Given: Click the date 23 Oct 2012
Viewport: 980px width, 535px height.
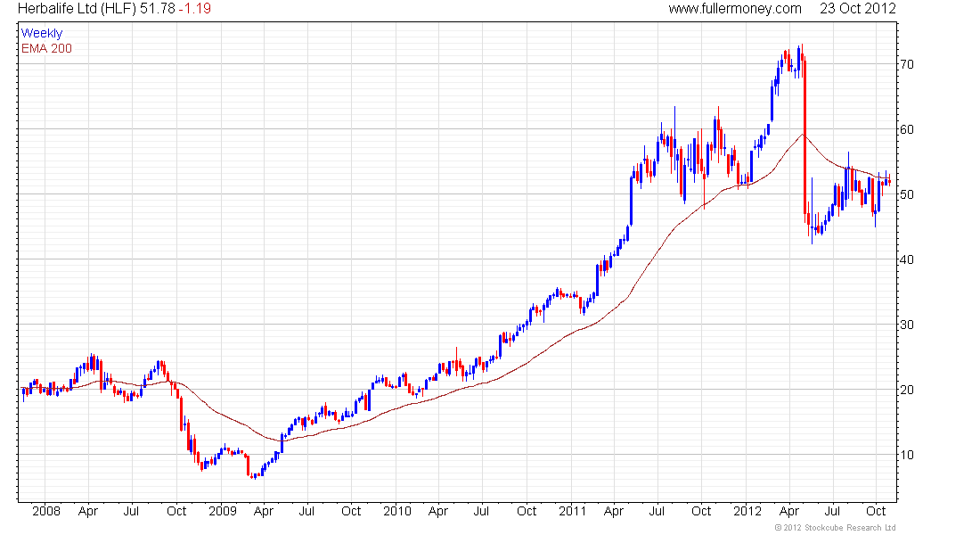Looking at the screenshot, I should [857, 9].
